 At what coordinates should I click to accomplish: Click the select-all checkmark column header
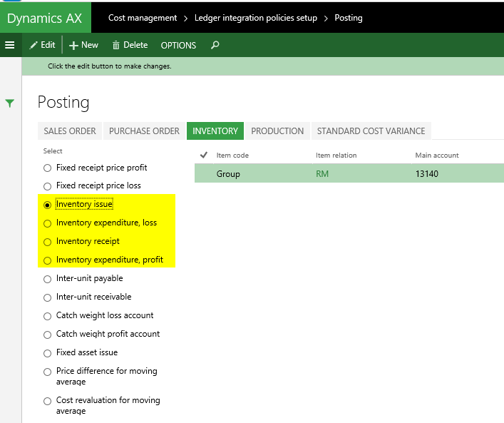pyautogui.click(x=203, y=155)
